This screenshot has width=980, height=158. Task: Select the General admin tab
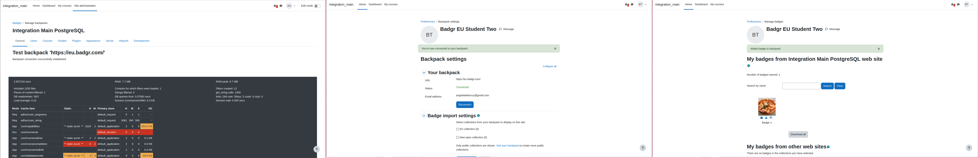[x=20, y=41]
